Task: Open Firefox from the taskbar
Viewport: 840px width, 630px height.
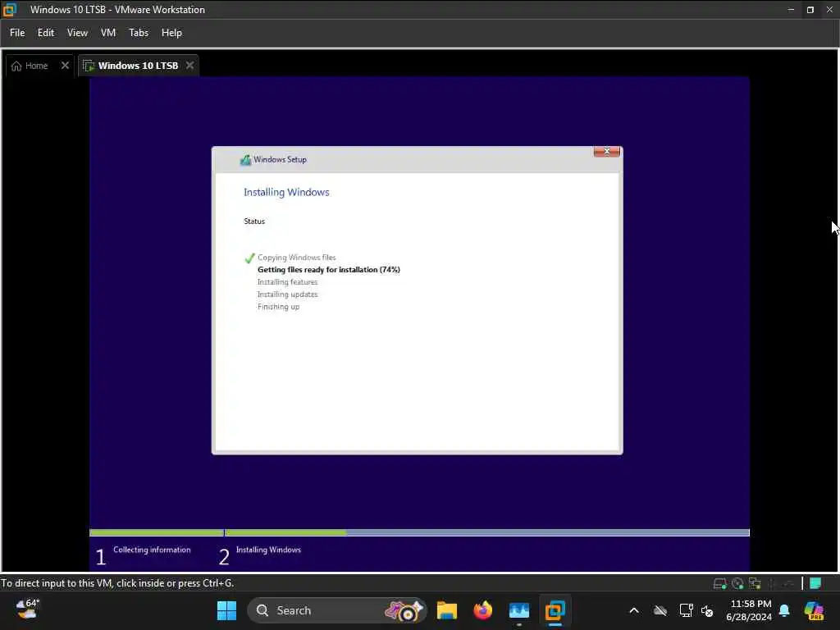Action: [x=482, y=610]
